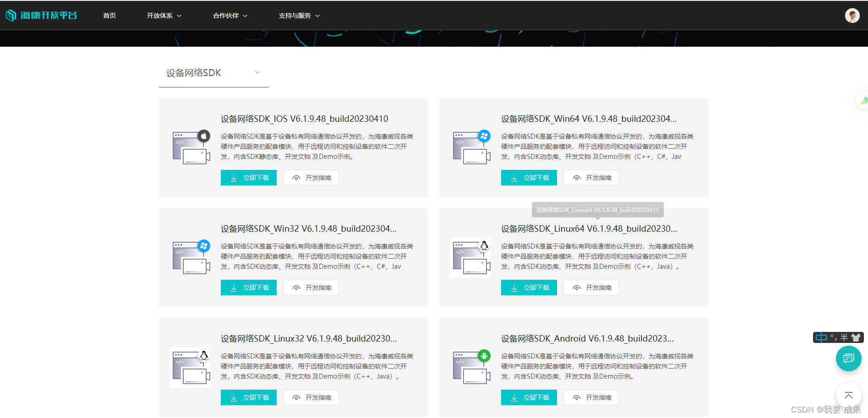Open the teal chat support bubble
868x418 pixels.
(848, 358)
